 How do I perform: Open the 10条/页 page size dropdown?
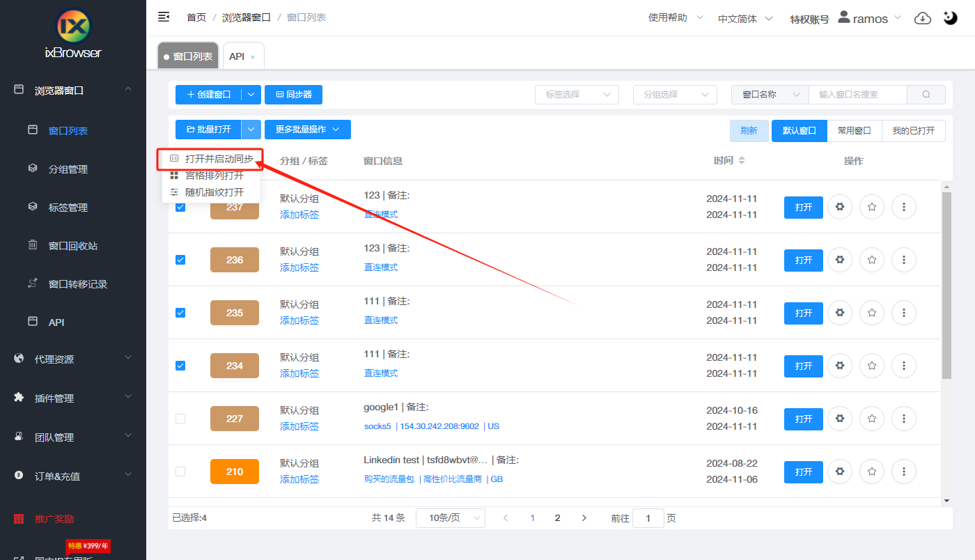(451, 518)
